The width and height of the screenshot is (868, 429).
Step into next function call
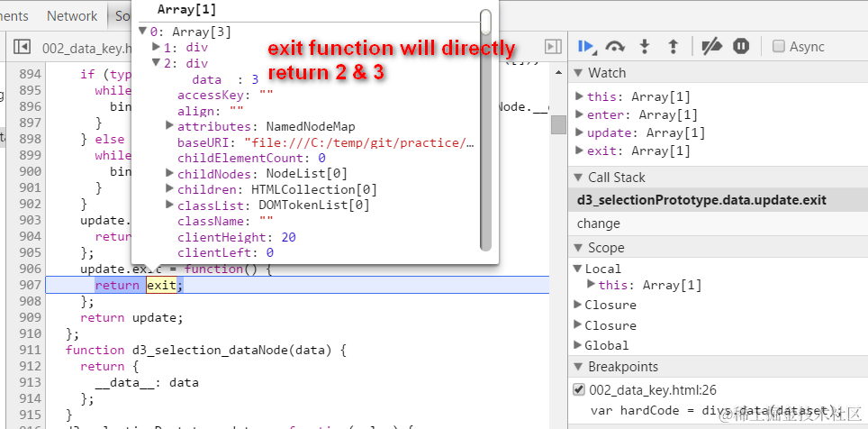(x=645, y=47)
